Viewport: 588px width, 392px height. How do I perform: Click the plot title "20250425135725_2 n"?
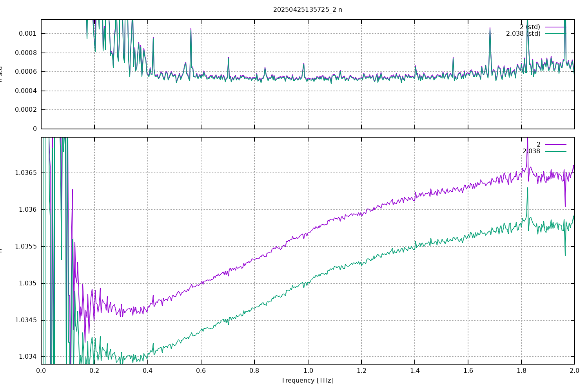pyautogui.click(x=307, y=9)
